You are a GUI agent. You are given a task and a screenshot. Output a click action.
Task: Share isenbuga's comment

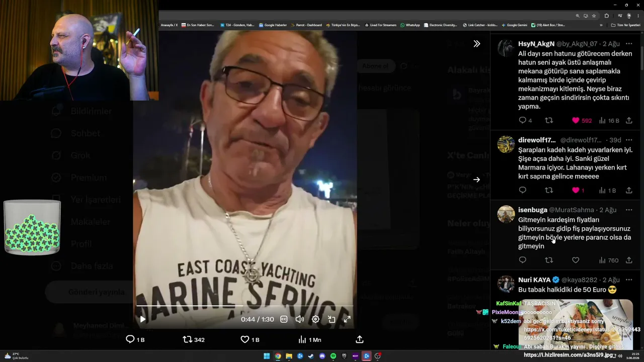click(629, 260)
